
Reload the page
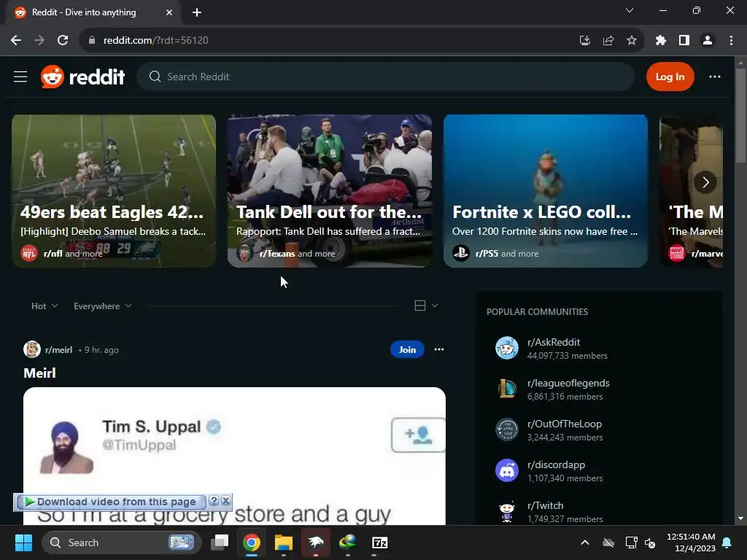[63, 41]
